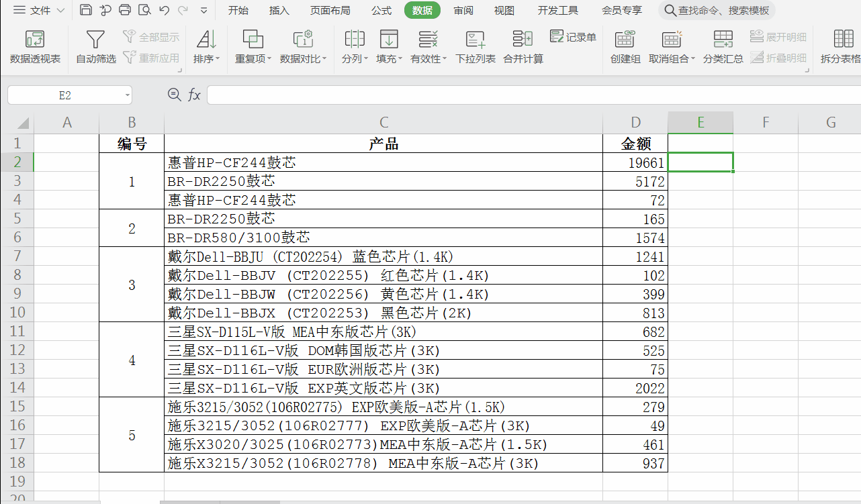Viewport: 861px width, 504px height.
Task: Undo the last action
Action: coord(163,10)
